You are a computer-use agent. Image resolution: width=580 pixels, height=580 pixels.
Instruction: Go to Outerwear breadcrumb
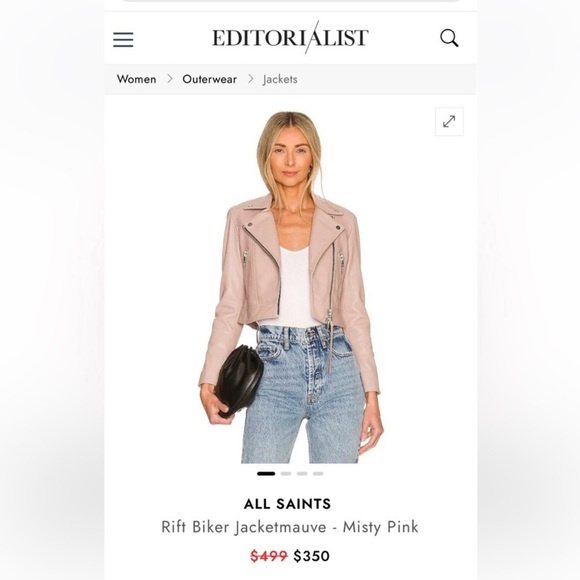[209, 79]
